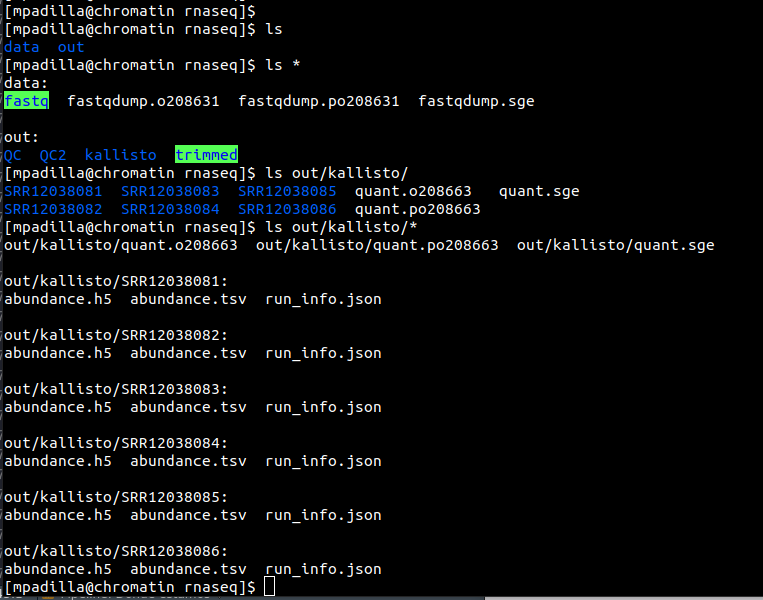Click abundance.tsv listed under SRR12038086

tap(188, 569)
